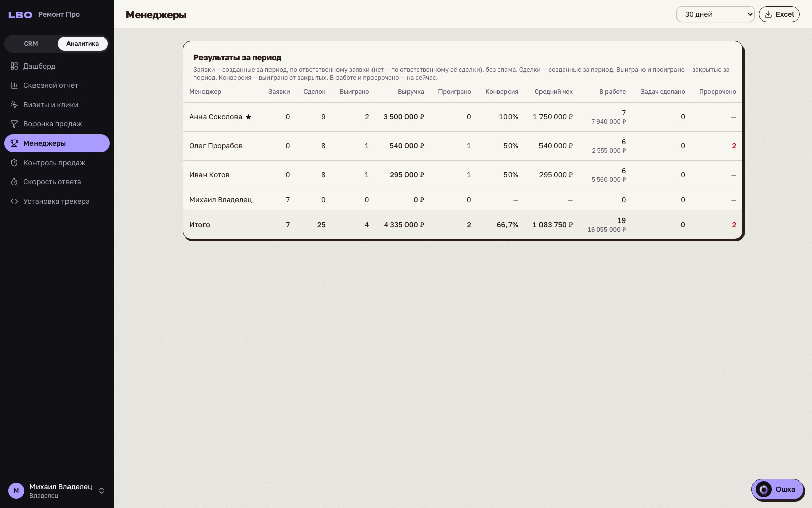Open the Дашборд section

(x=57, y=66)
